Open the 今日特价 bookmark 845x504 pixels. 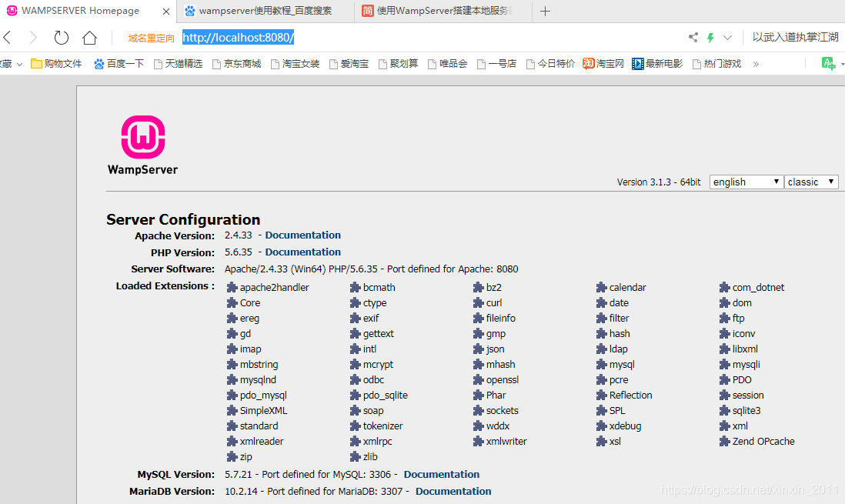tap(550, 64)
